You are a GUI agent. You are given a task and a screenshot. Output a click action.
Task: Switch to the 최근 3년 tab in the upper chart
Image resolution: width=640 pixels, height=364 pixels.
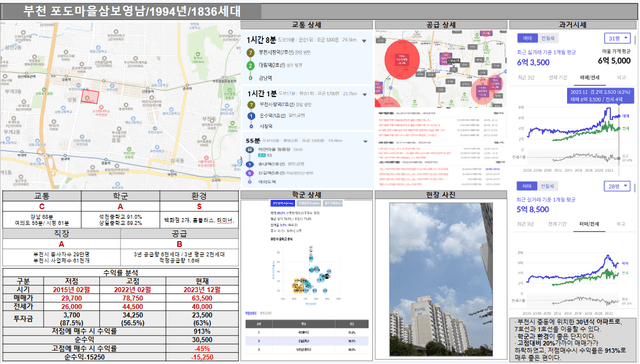click(x=526, y=78)
